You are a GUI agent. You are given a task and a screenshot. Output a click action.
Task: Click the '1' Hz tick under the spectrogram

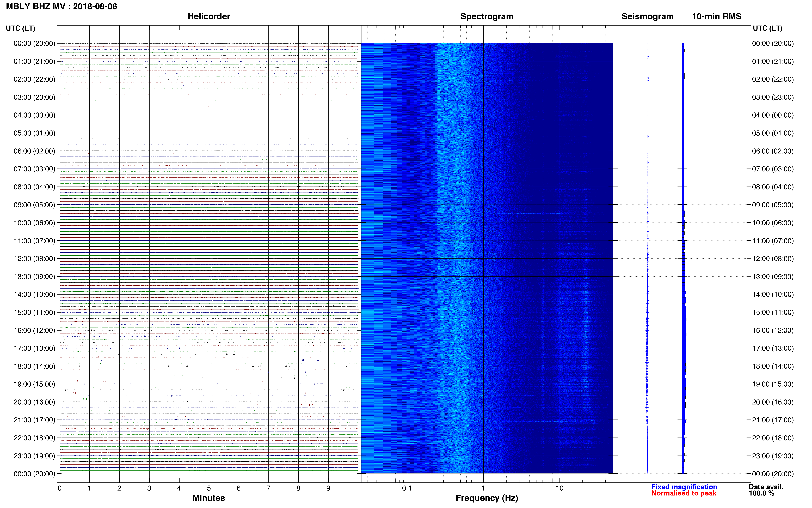pyautogui.click(x=483, y=488)
